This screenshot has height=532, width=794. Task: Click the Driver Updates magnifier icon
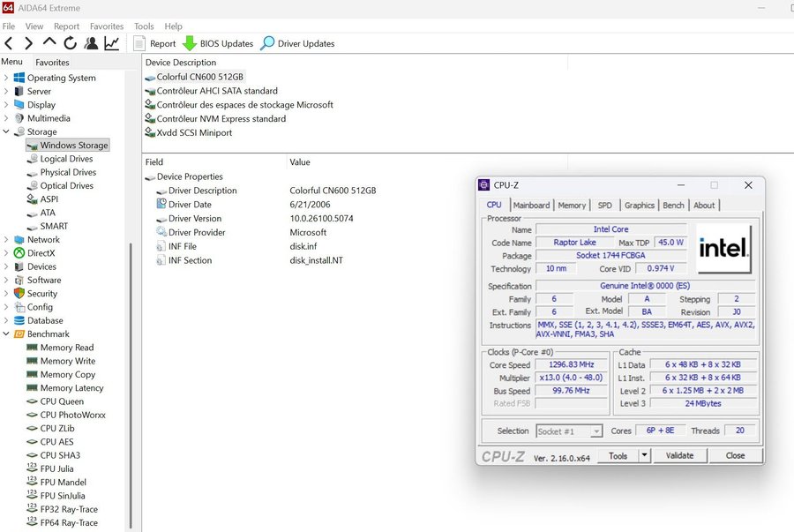[x=267, y=43]
